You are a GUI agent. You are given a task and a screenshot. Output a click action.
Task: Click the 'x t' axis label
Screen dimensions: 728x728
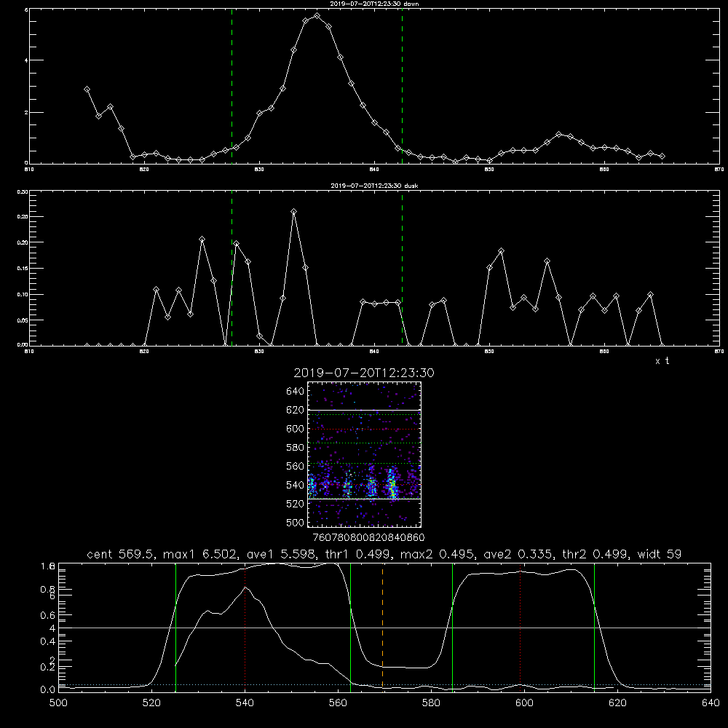[662, 361]
